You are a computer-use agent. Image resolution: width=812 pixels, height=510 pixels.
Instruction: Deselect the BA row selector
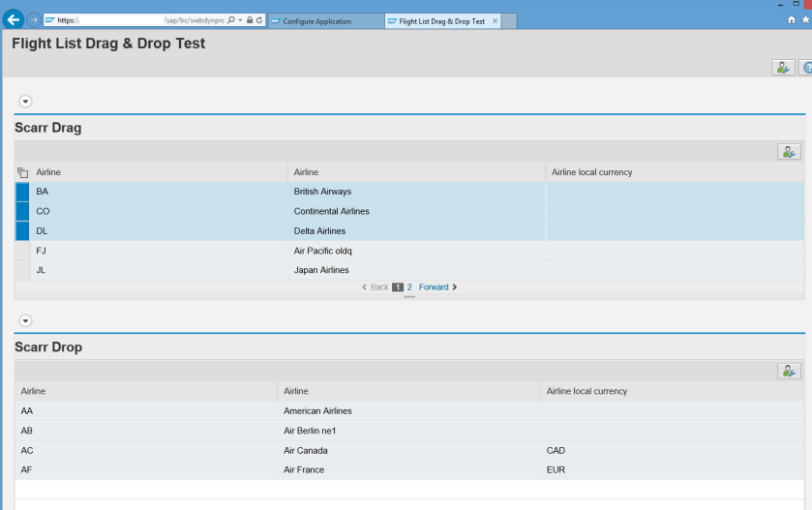point(23,192)
